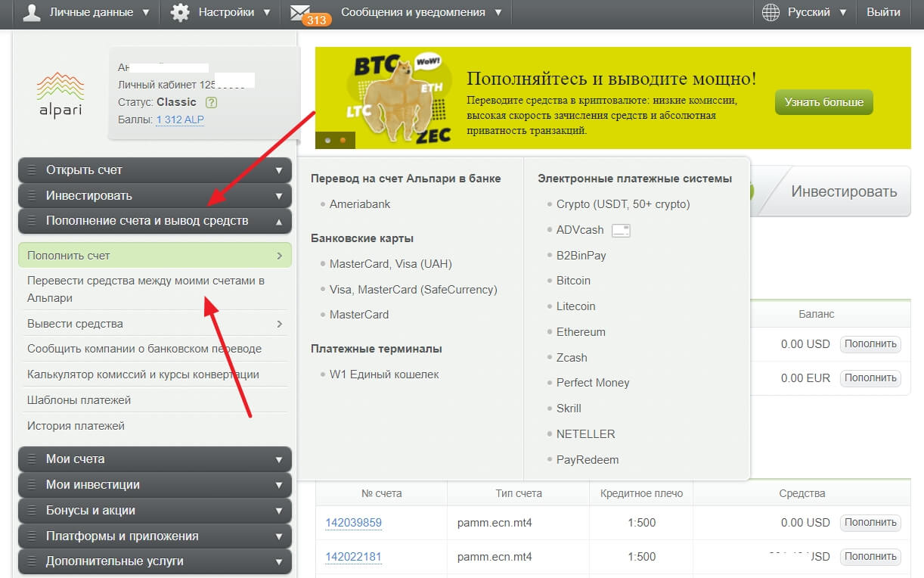Click the 0.00 EUR balance value
Image resolution: width=924 pixels, height=578 pixels.
[x=805, y=378]
